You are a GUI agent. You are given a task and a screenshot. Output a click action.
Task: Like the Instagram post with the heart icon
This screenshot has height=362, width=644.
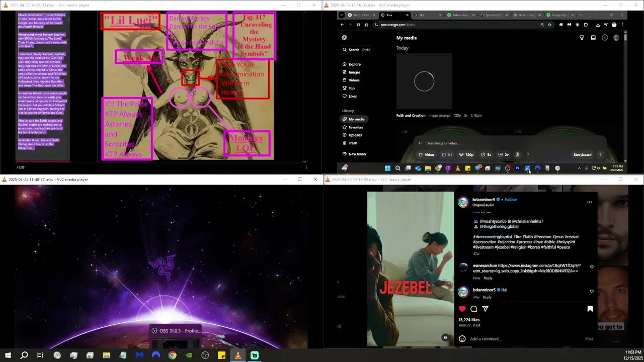462,309
